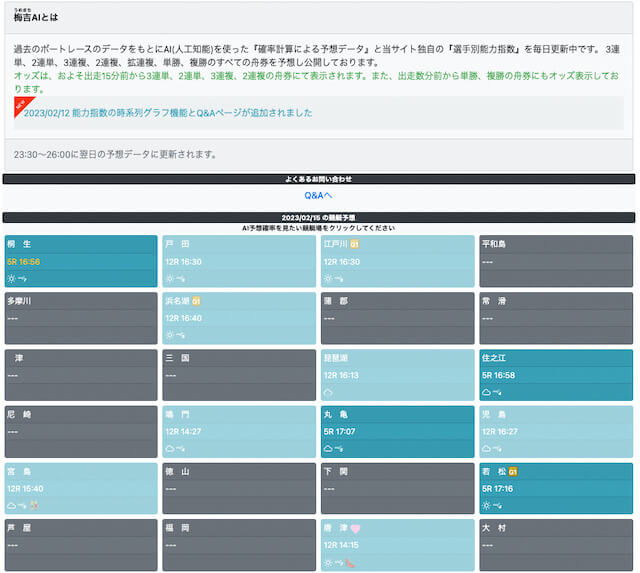
Task: Open the 津 racecourse card
Action: click(x=81, y=375)
